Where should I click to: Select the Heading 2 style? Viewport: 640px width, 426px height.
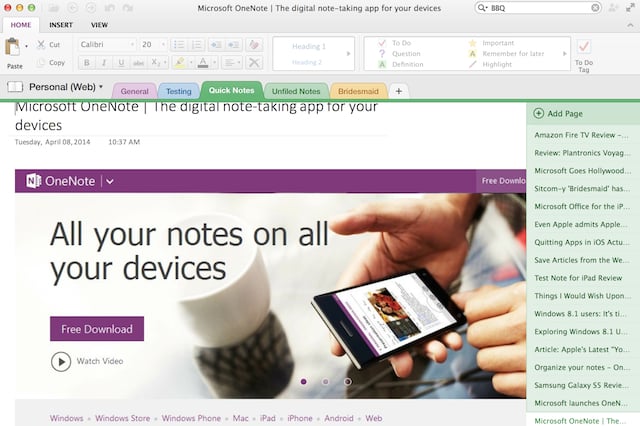click(x=307, y=62)
